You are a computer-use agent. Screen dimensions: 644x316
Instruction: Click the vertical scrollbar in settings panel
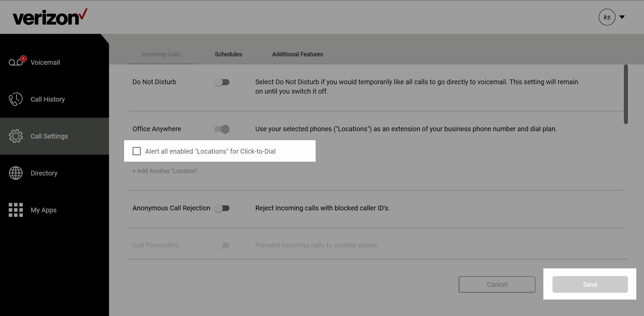(626, 94)
